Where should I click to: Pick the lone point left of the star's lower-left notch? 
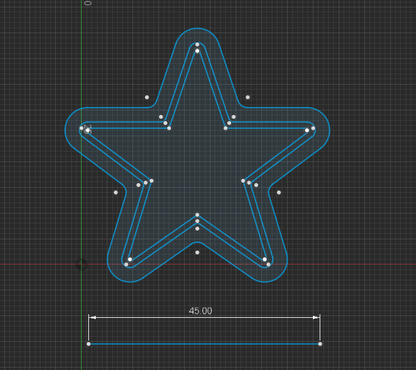click(116, 192)
